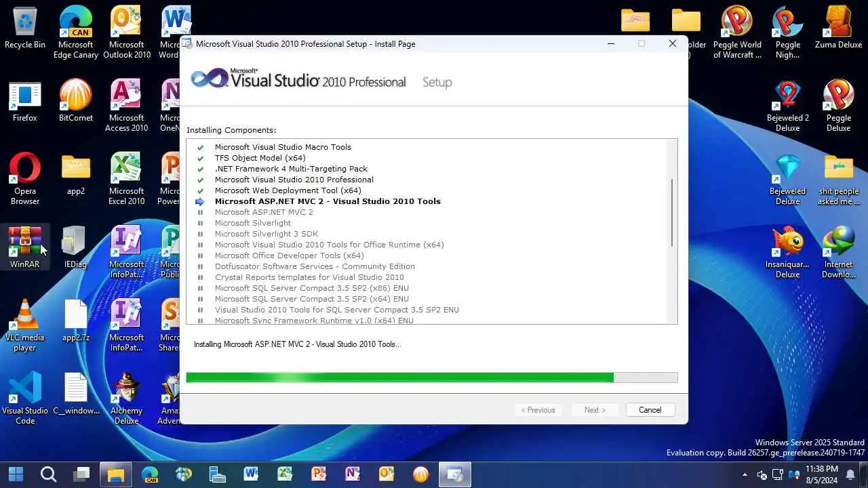The image size is (868, 488).
Task: Select the Zuma Deluxe desktop shortcut
Action: (x=839, y=28)
